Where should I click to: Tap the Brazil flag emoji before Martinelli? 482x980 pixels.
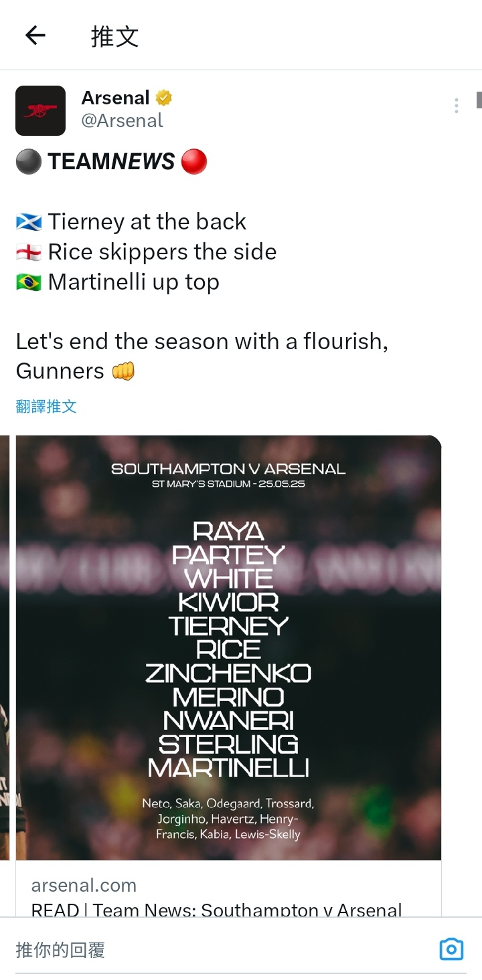pos(29,282)
